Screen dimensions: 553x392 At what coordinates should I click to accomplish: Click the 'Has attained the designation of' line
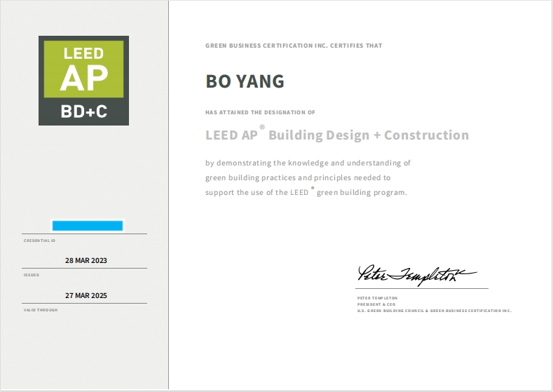tap(260, 112)
